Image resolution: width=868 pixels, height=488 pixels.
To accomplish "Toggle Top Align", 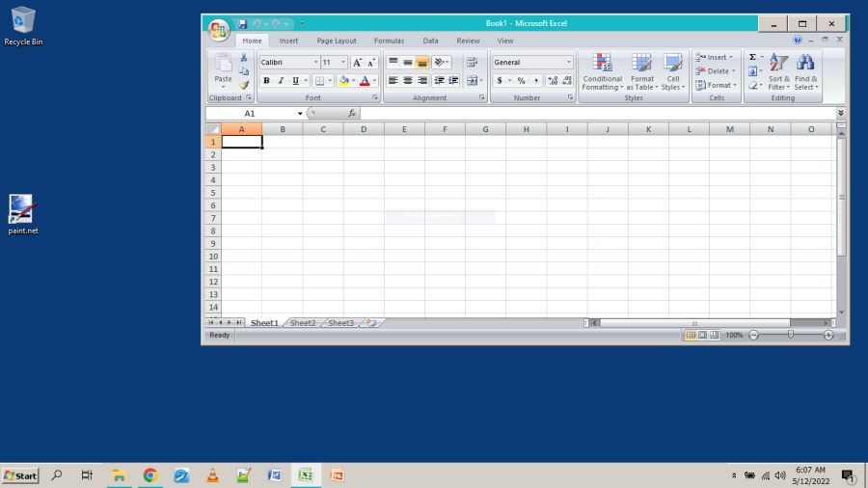I will coord(393,63).
